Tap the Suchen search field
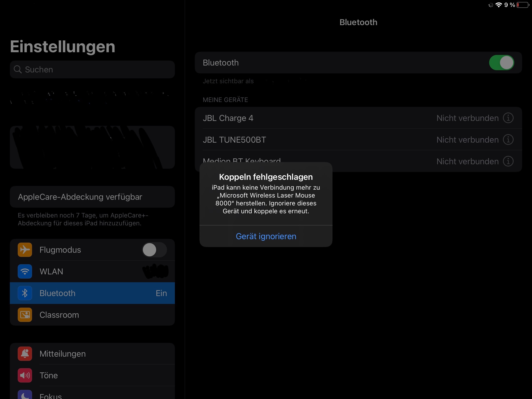This screenshot has width=532, height=399. click(92, 69)
